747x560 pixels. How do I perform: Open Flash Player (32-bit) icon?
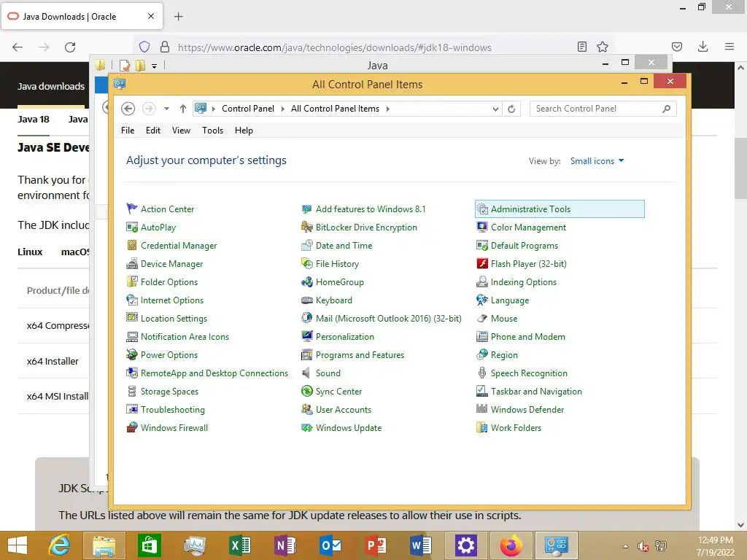tap(482, 263)
